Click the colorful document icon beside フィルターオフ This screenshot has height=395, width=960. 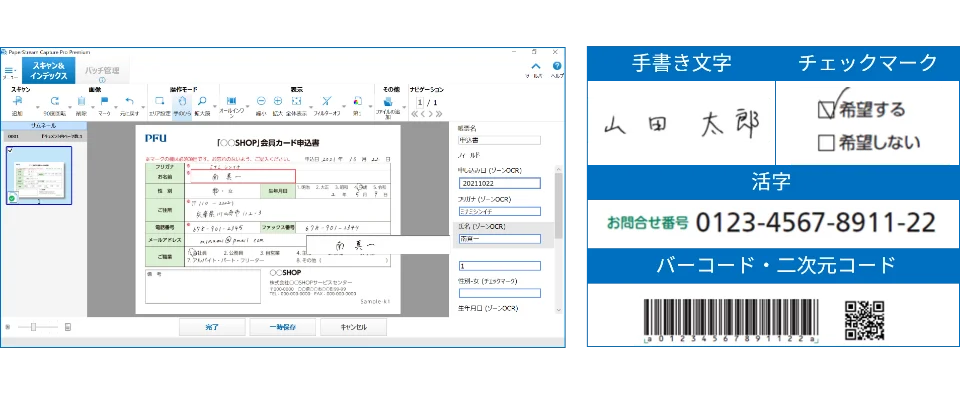pos(358,101)
